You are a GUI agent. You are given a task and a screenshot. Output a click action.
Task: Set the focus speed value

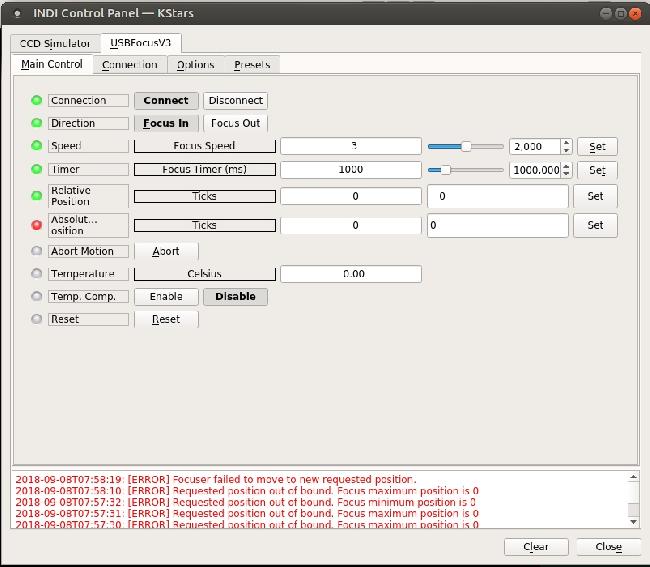597,146
